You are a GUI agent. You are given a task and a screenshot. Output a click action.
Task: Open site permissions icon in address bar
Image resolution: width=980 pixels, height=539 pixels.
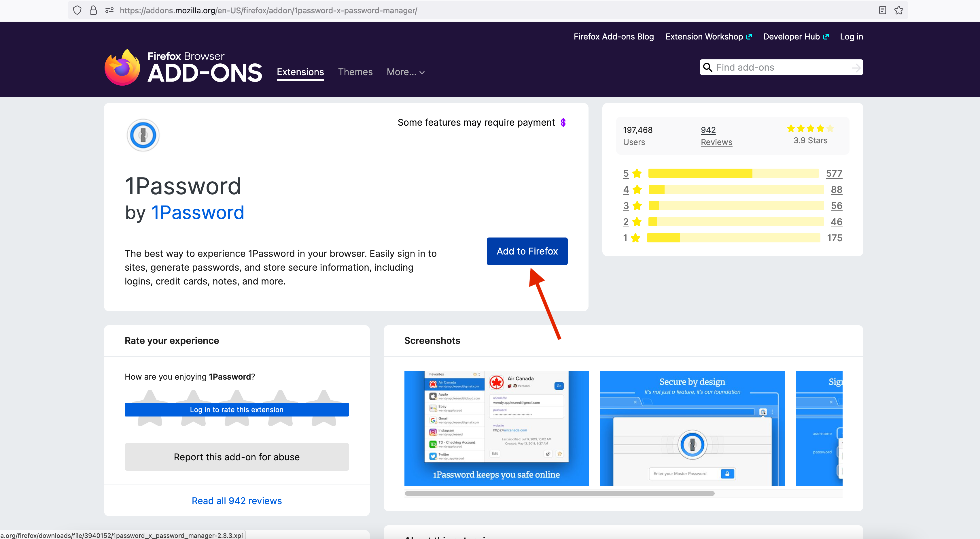click(x=109, y=10)
